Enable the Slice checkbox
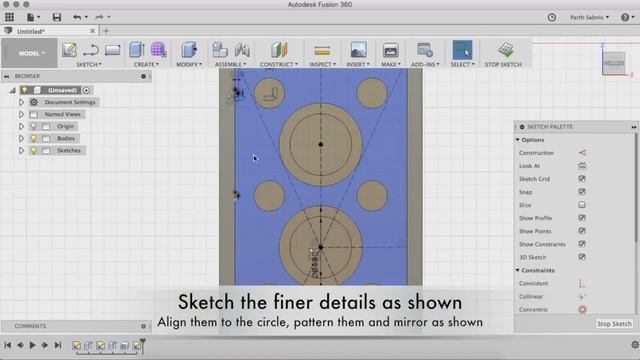This screenshot has width=640, height=360. [582, 205]
